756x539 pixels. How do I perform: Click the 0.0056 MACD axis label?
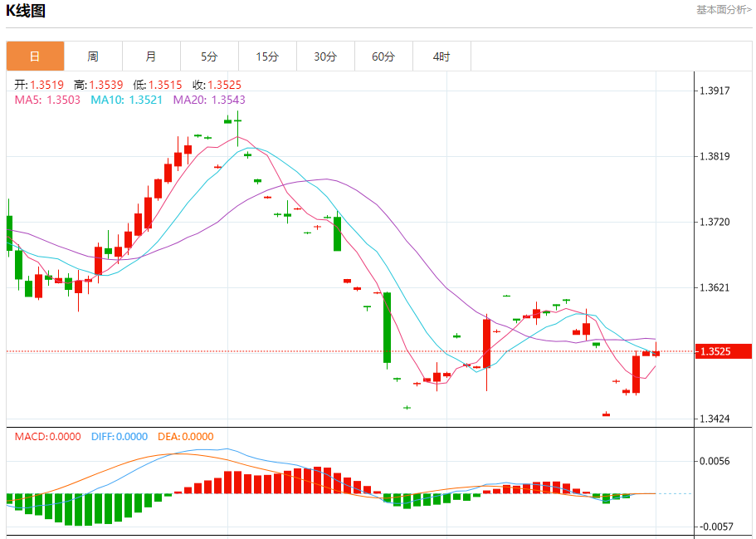point(715,461)
